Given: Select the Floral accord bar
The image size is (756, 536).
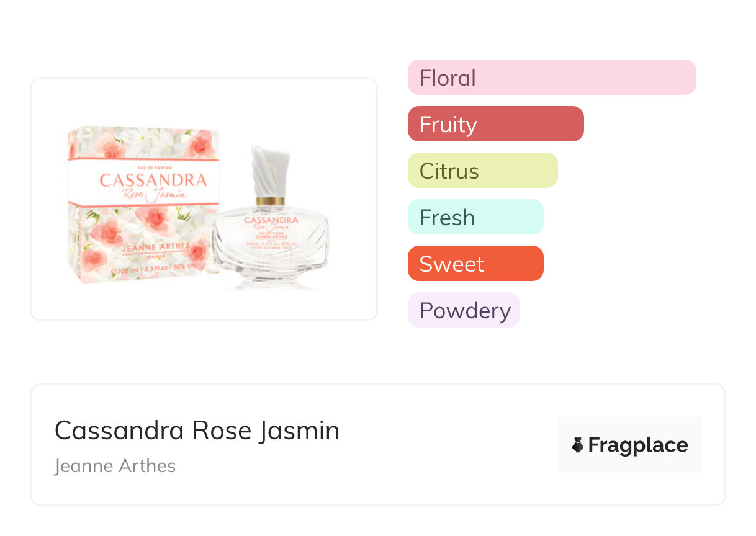Looking at the screenshot, I should point(552,78).
